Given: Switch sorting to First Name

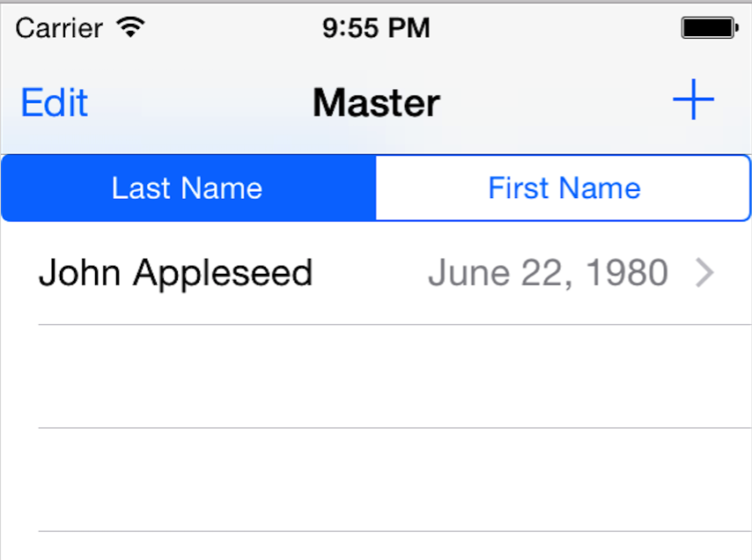Looking at the screenshot, I should click(x=564, y=188).
